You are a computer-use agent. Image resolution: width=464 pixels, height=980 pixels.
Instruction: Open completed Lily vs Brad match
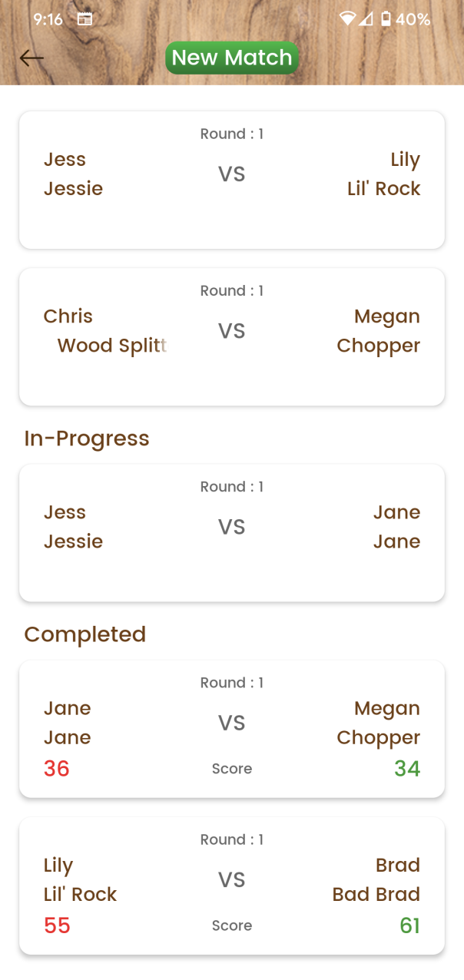231,885
